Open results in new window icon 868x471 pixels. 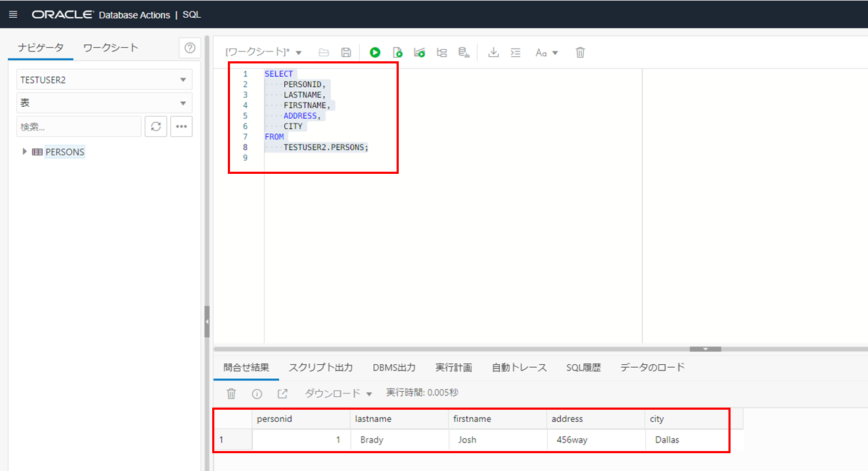pos(283,393)
